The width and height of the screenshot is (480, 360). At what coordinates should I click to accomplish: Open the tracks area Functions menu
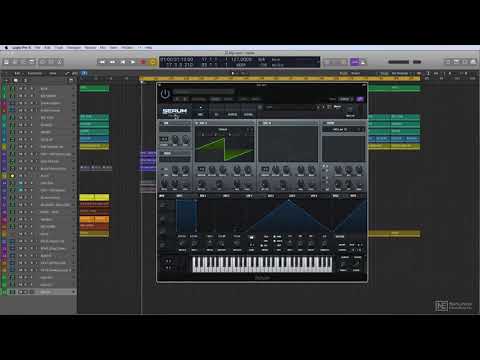(35, 73)
